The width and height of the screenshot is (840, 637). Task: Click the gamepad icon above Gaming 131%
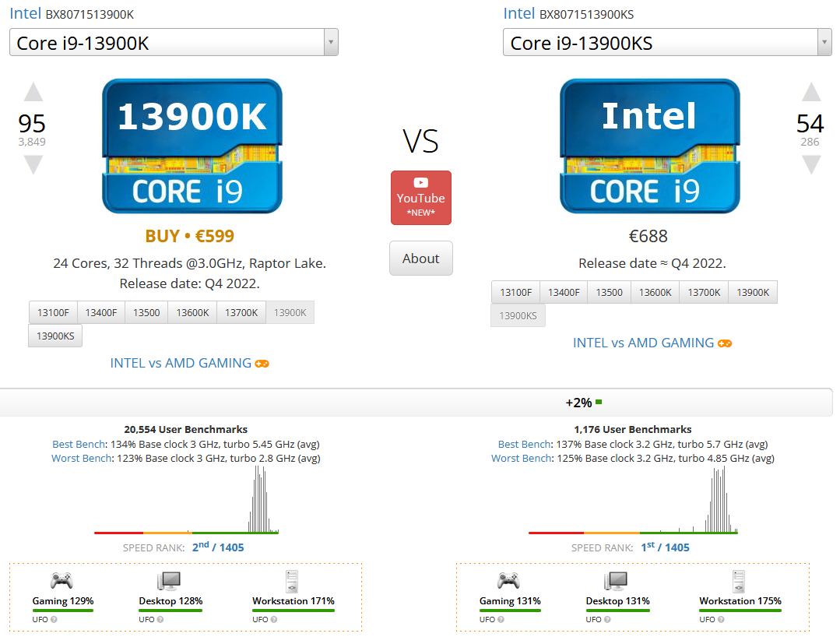tap(508, 580)
